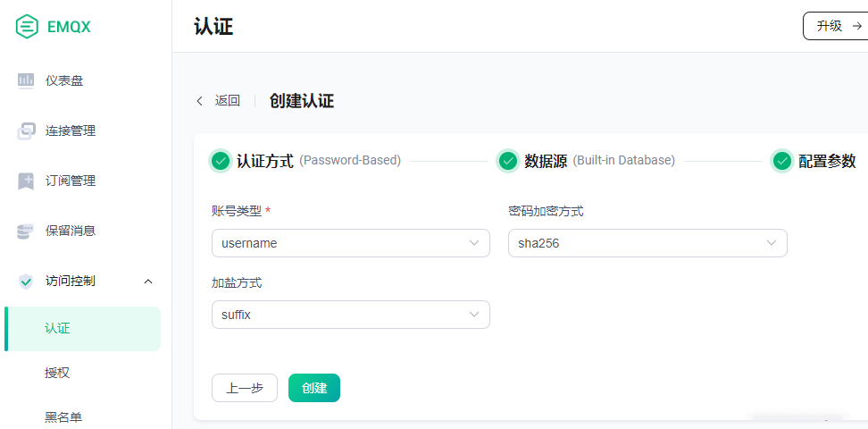The image size is (868, 429).
Task: Click the 数据源 step check icon
Action: (508, 161)
